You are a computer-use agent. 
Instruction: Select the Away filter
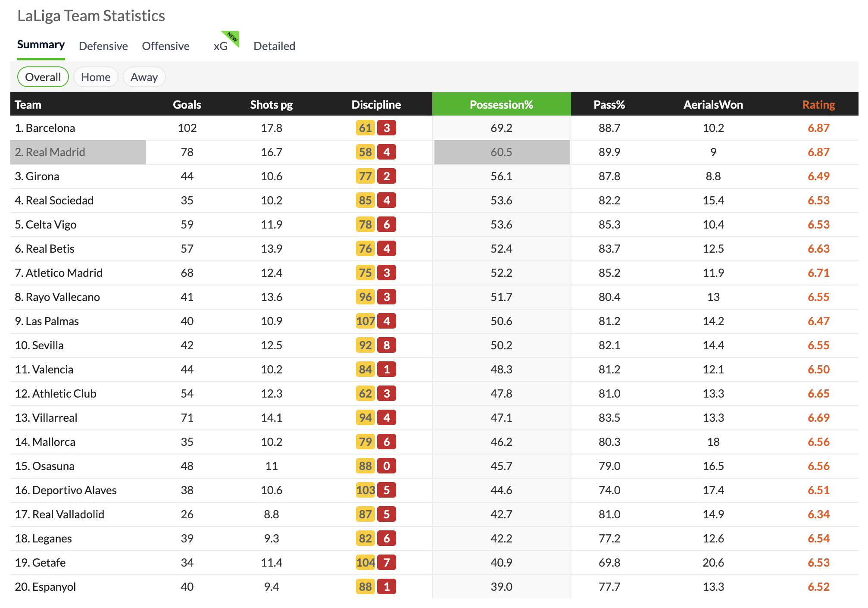coord(144,77)
